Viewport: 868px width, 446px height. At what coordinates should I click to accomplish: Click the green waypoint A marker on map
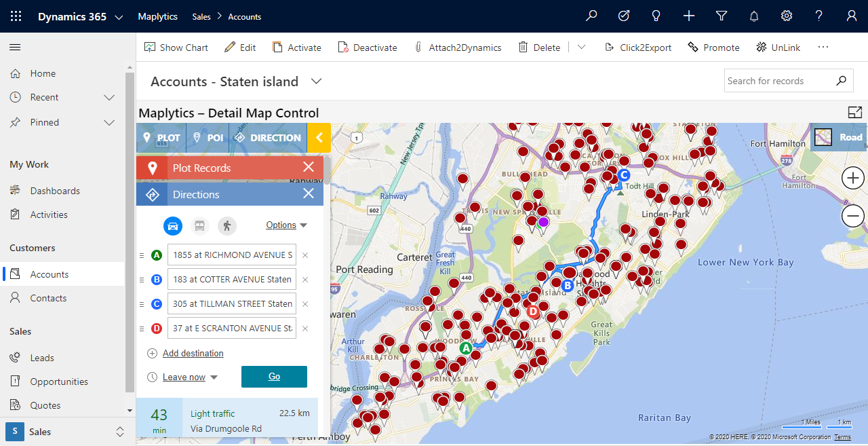click(x=465, y=348)
